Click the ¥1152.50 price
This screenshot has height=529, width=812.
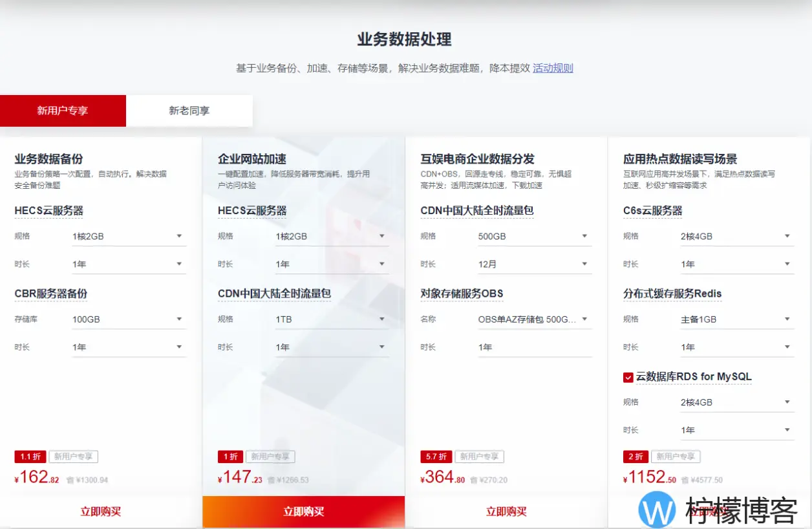click(650, 477)
